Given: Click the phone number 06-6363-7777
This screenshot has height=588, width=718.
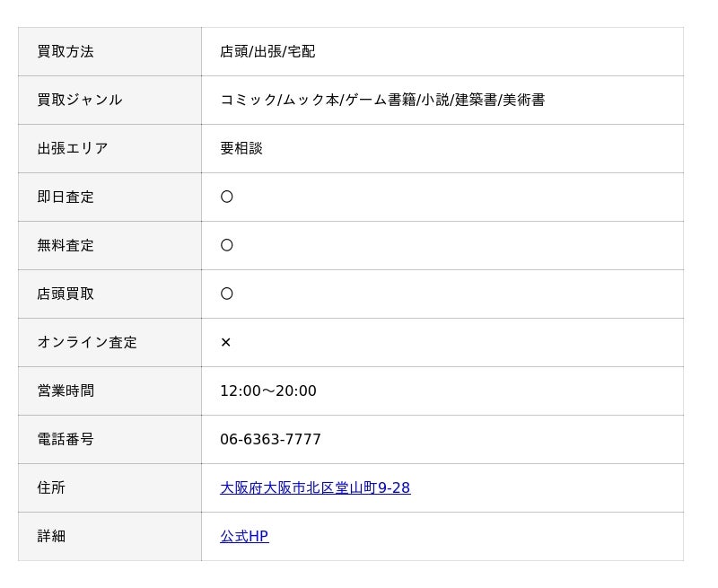Looking at the screenshot, I should [270, 439].
